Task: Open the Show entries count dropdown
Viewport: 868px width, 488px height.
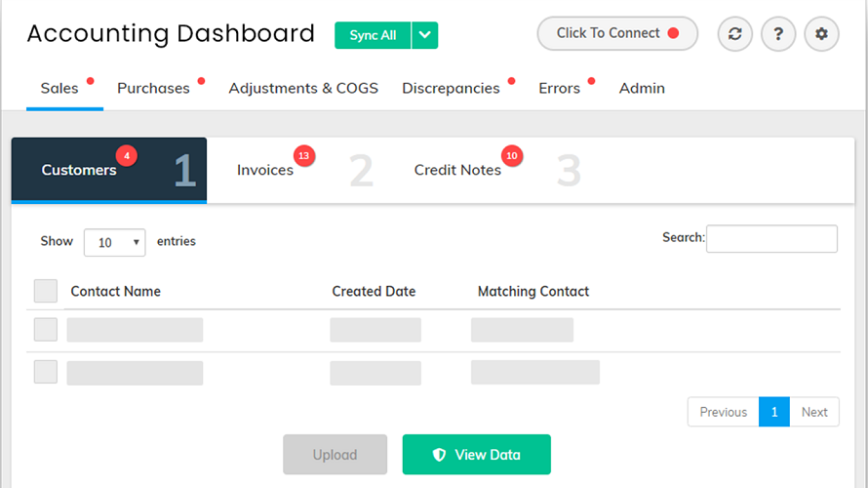Action: coord(114,242)
